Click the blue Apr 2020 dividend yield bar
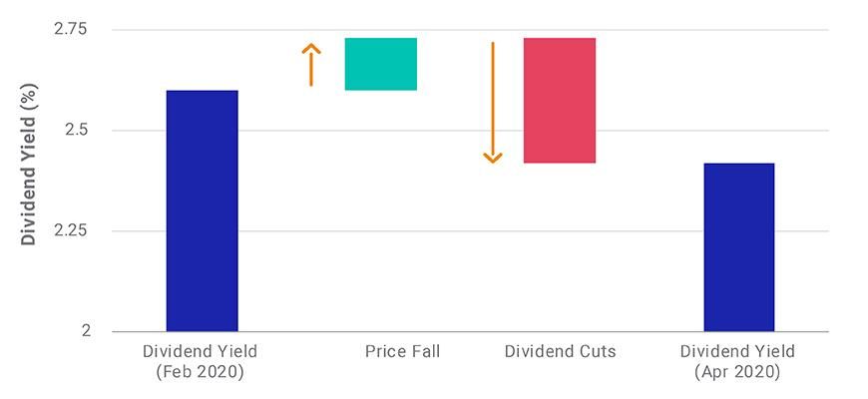Viewport: 868px width, 399px height. click(x=738, y=246)
